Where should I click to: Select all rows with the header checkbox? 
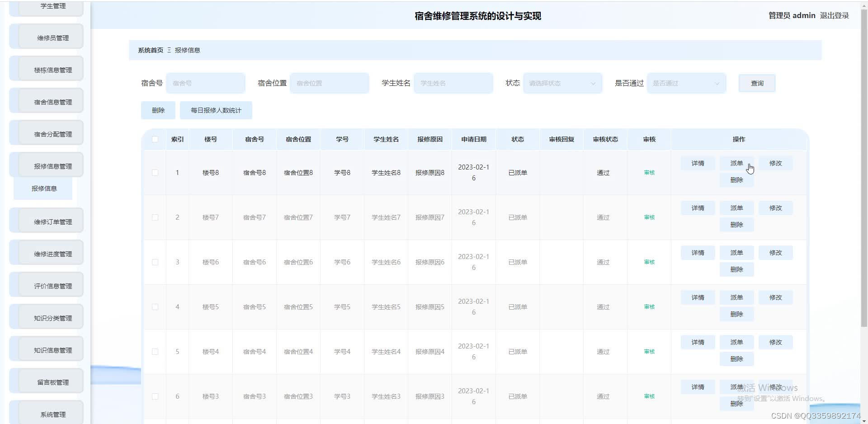tap(155, 139)
